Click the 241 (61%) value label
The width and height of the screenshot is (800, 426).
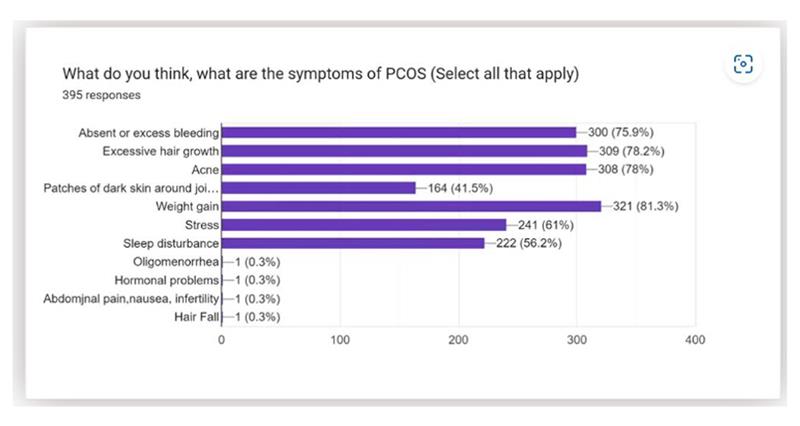(544, 225)
